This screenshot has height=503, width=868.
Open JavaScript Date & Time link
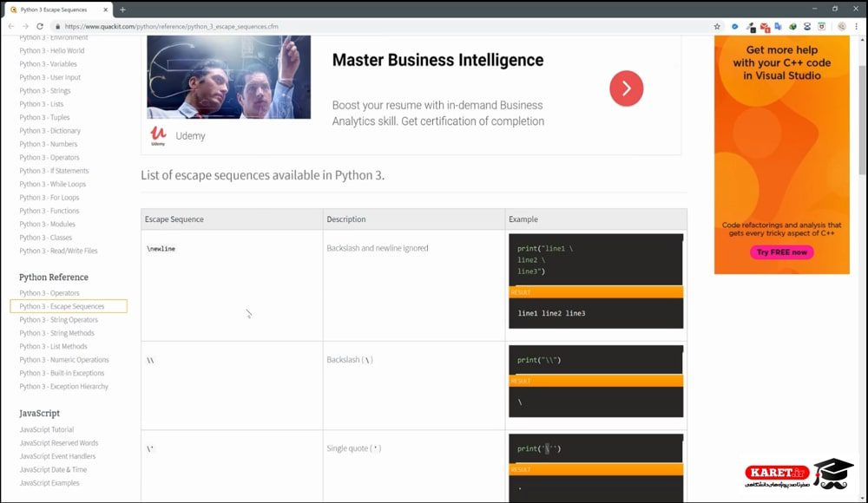[x=53, y=469]
